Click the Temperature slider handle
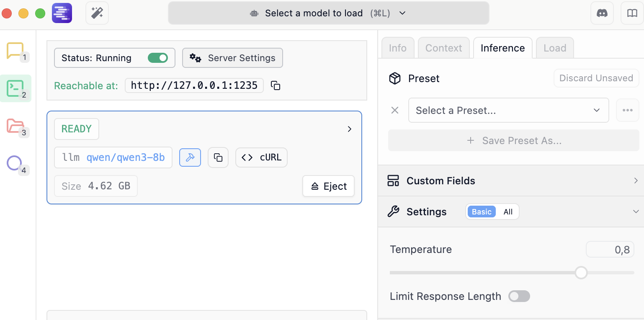644x320 pixels. click(x=581, y=273)
